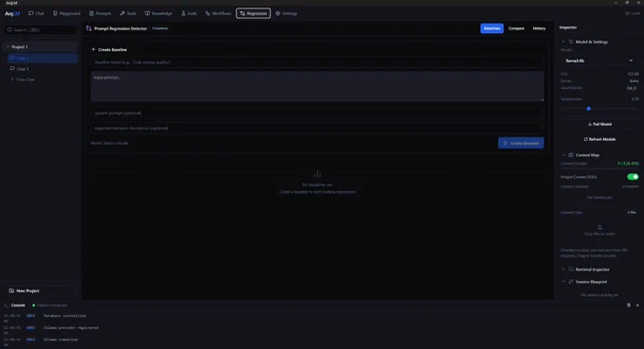Adjust the Temperature slider handle
The height and width of the screenshot is (349, 644).
[588, 109]
